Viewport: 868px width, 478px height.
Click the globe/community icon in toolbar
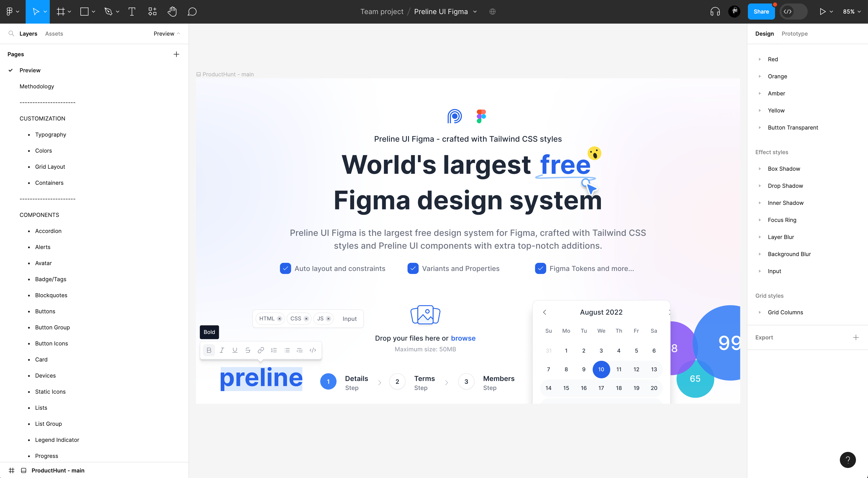point(493,12)
